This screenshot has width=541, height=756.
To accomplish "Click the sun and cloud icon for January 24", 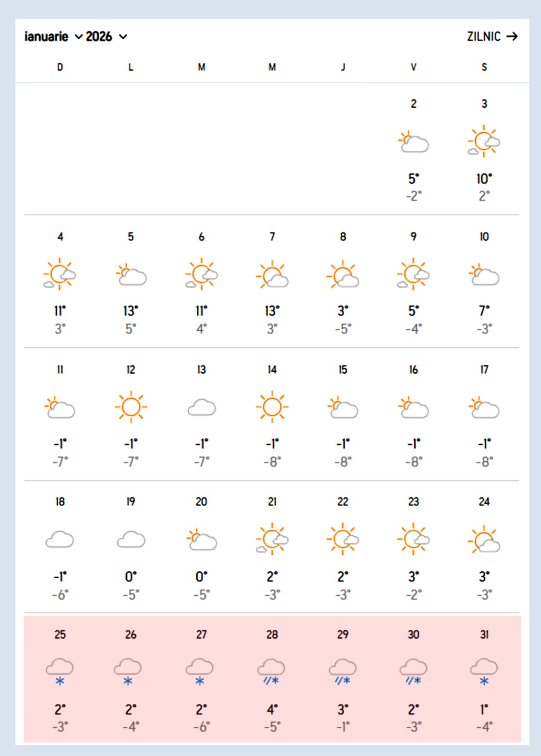I will pos(484,540).
